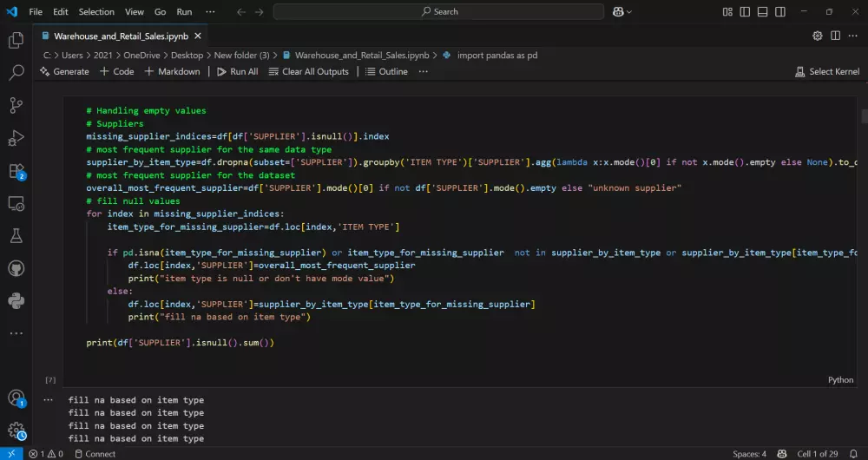Open the Go menu
Screen dimensions: 868x460
click(x=160, y=11)
